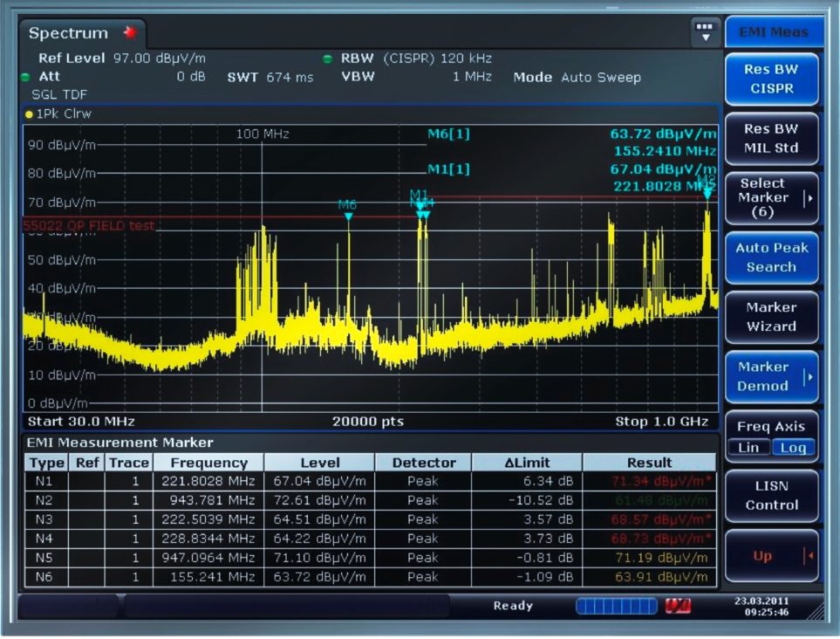Click the green RBW indicator dot
The width and height of the screenshot is (840, 639).
[327, 59]
